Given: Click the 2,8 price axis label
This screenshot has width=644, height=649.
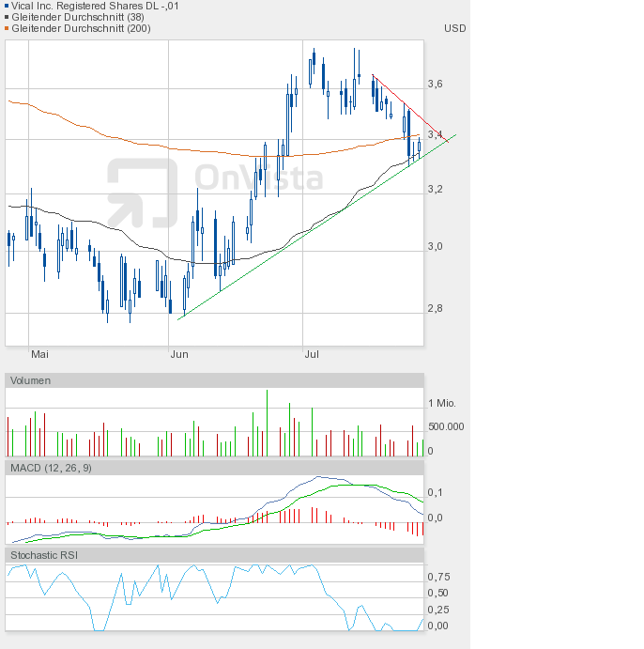Looking at the screenshot, I should point(435,308).
